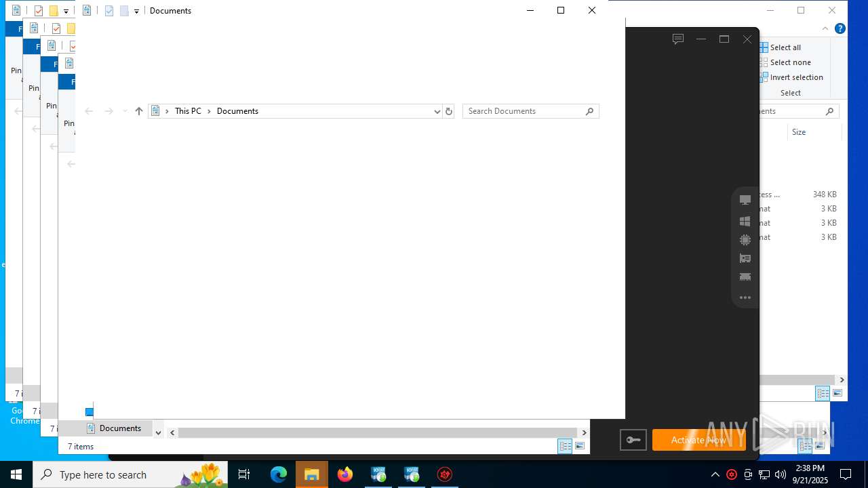Click Documents breadcrumb in the address bar
Viewport: 868px width, 488px height.
coord(237,111)
